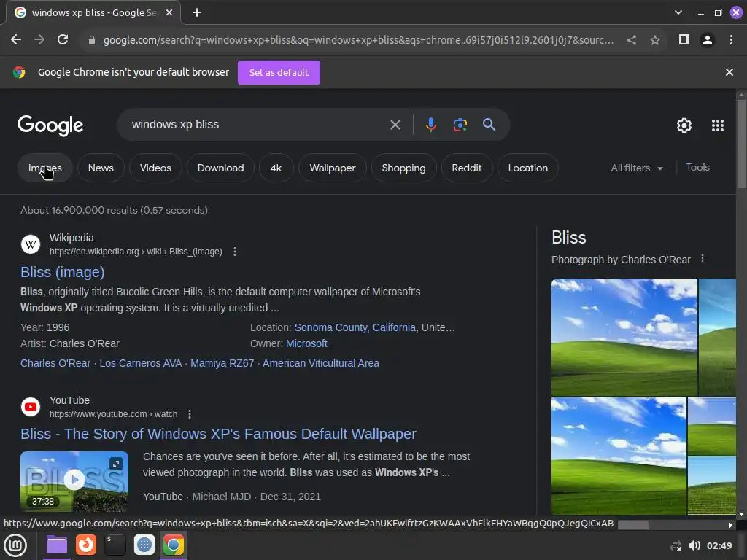Select the Location filter chip

coord(528,168)
